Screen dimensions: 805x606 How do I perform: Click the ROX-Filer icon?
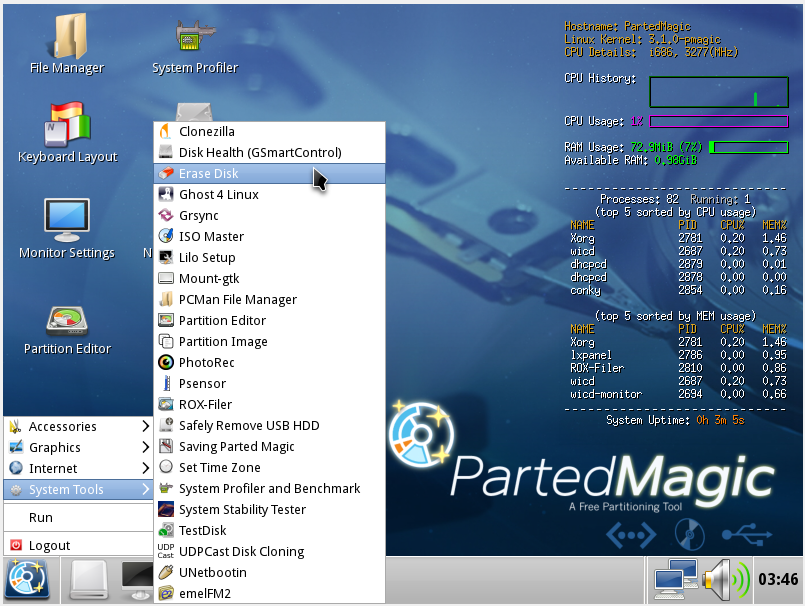[x=165, y=405]
